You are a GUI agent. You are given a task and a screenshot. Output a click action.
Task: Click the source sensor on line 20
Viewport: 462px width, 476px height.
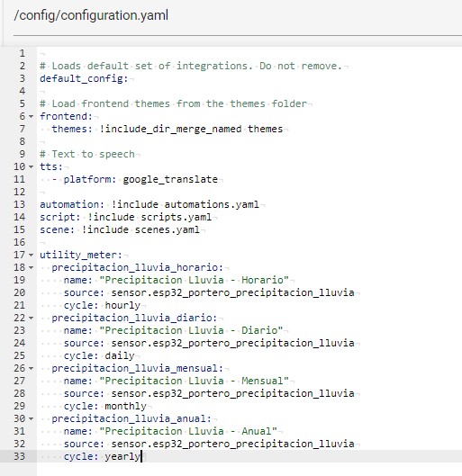coord(232,292)
